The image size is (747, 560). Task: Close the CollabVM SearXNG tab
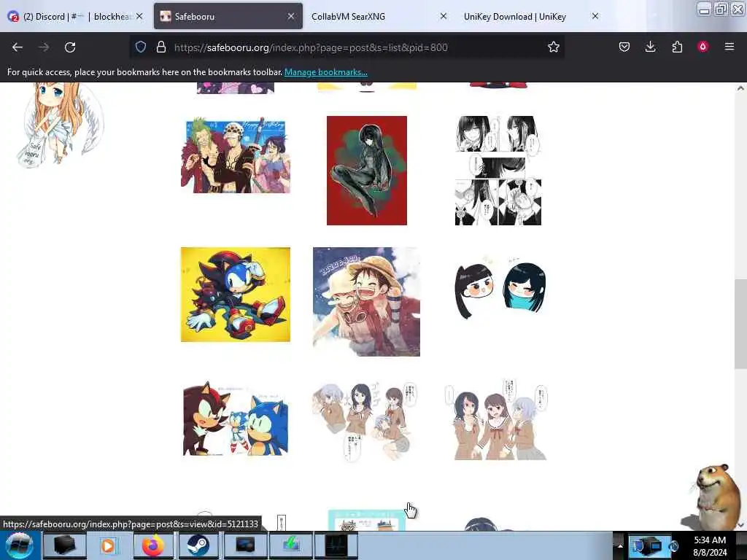pyautogui.click(x=443, y=16)
